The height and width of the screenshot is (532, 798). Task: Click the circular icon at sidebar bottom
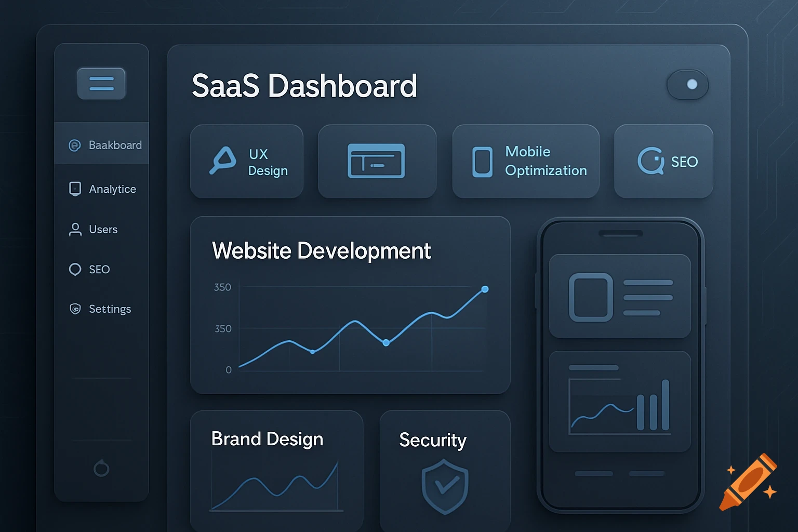pos(101,468)
